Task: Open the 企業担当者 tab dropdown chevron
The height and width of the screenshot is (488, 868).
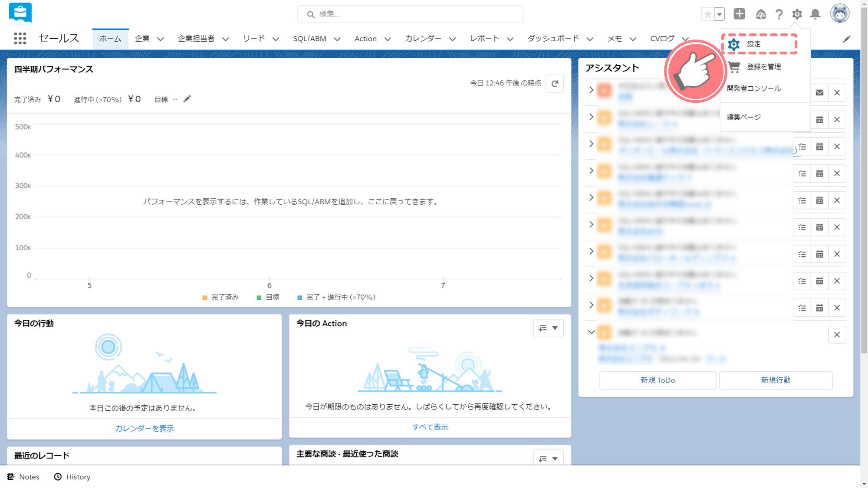Action: pyautogui.click(x=226, y=39)
